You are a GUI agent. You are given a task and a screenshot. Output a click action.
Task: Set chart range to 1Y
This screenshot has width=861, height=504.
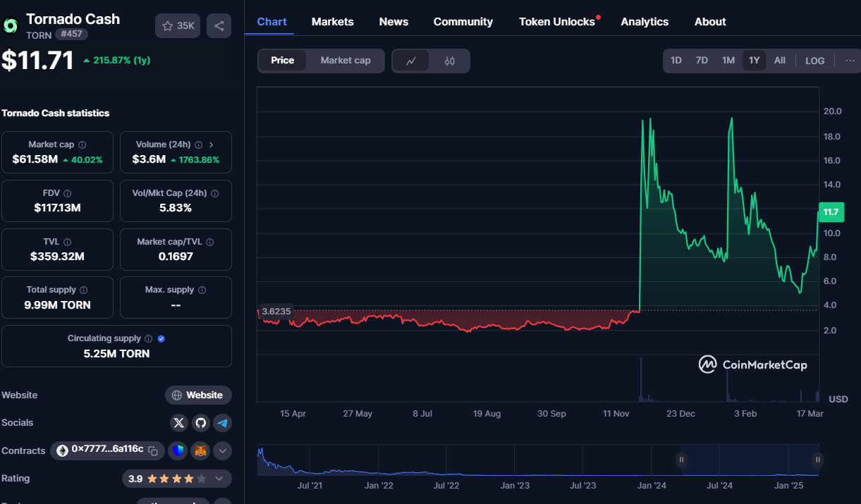click(754, 61)
